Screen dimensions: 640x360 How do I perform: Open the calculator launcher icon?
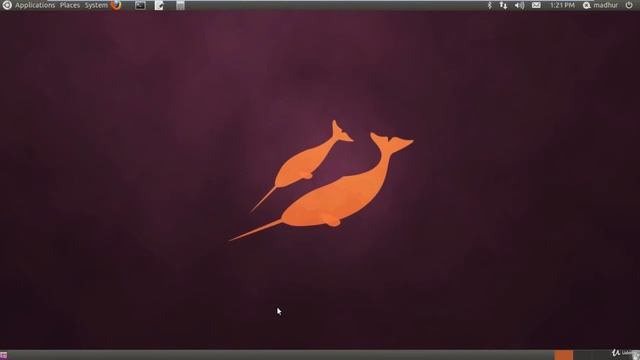click(180, 5)
